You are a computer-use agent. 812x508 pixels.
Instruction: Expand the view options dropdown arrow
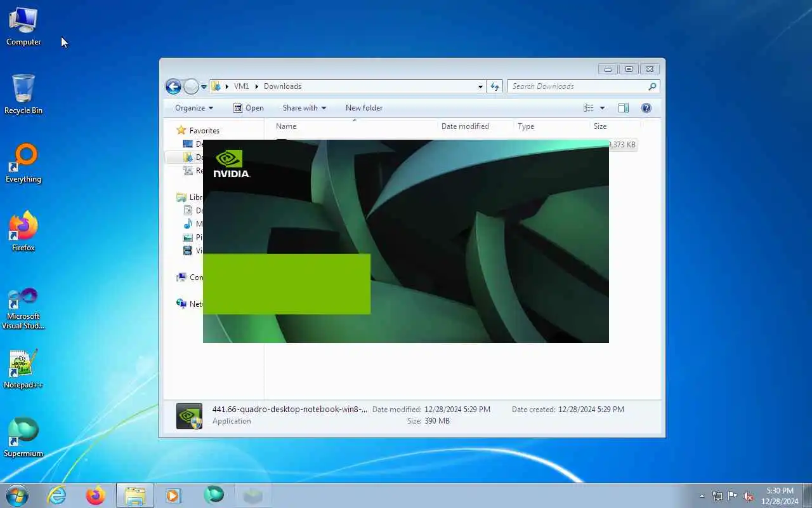point(602,108)
